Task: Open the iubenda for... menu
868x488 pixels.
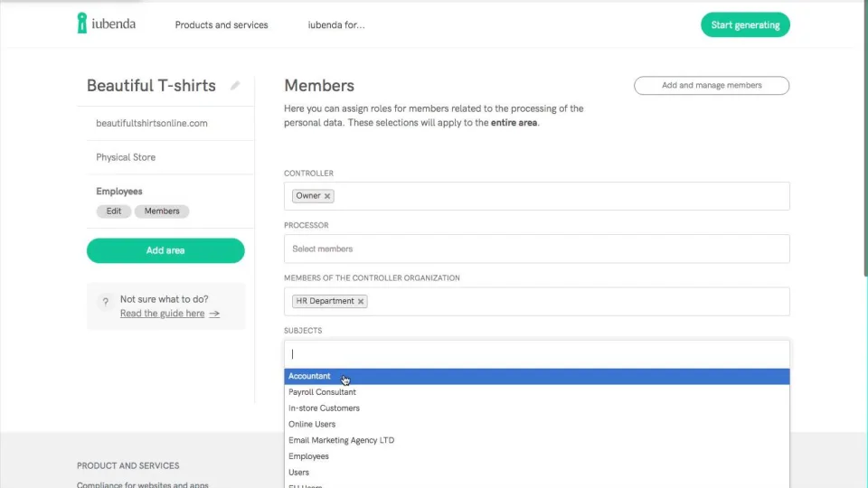Action: 336,25
